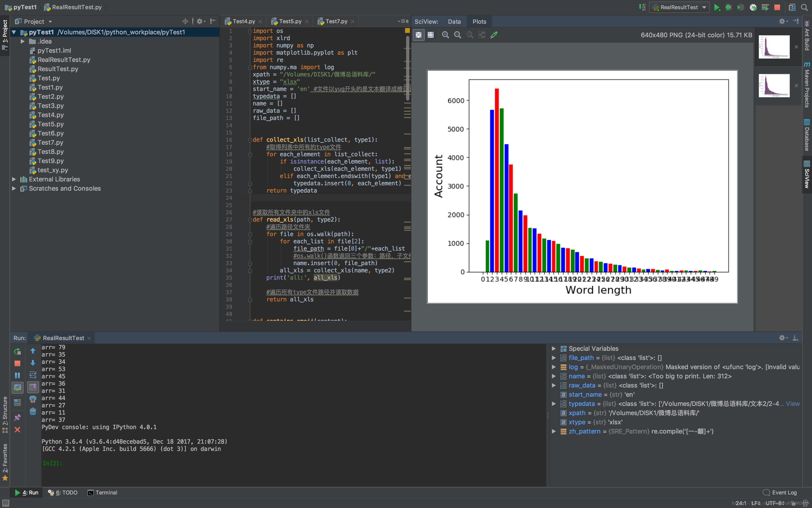Image resolution: width=812 pixels, height=508 pixels.
Task: Expand Special Variables in the variables pane
Action: [x=554, y=348]
